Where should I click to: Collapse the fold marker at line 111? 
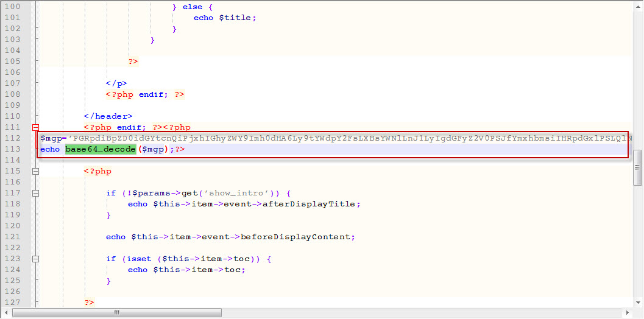(36, 128)
